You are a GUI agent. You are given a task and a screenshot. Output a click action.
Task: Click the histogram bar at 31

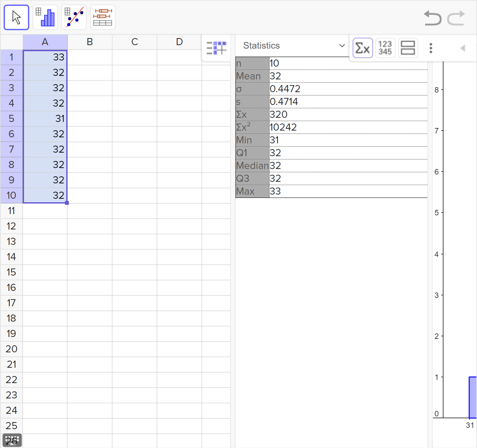(473, 397)
